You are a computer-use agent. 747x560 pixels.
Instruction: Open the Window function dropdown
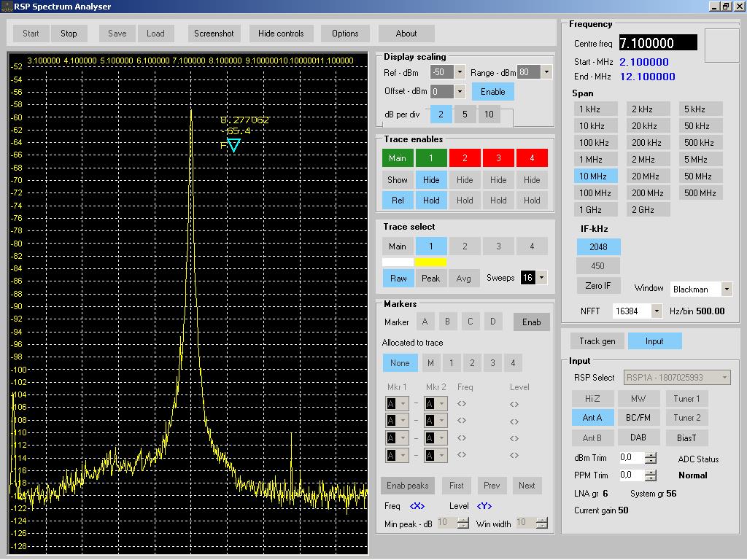(x=726, y=289)
